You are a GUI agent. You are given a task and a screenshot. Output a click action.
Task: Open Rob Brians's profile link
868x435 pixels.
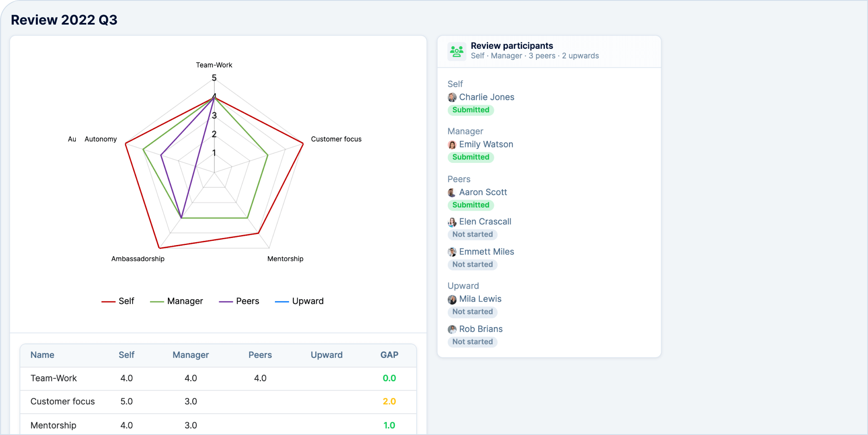click(481, 329)
